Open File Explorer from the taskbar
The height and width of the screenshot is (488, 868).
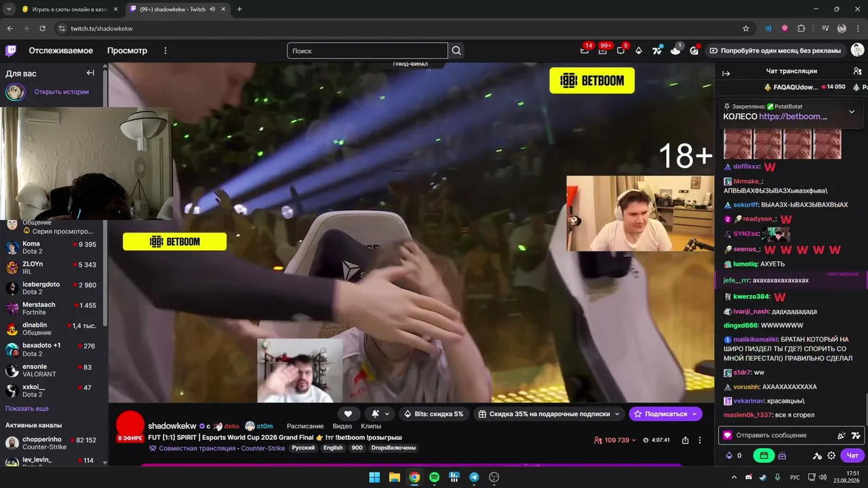tap(394, 477)
